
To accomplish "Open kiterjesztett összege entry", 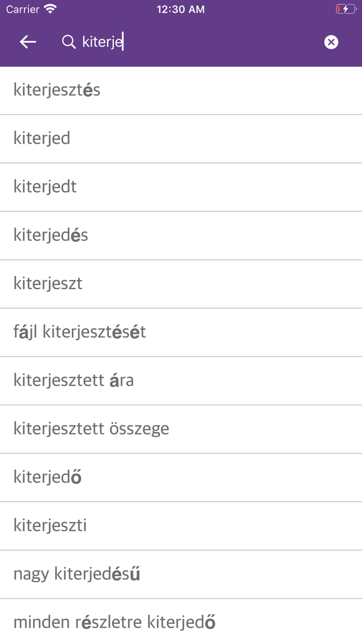I will pyautogui.click(x=91, y=429).
